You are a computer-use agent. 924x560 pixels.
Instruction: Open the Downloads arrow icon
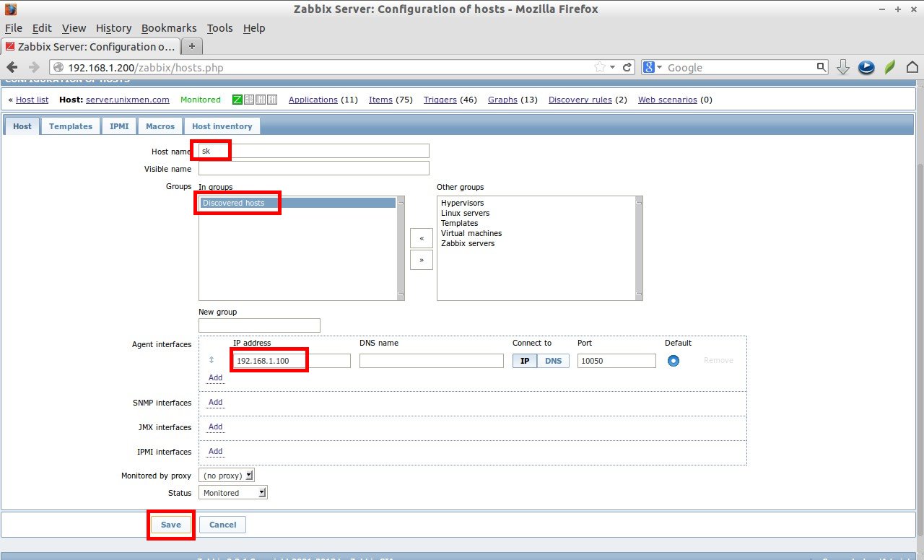tap(842, 67)
